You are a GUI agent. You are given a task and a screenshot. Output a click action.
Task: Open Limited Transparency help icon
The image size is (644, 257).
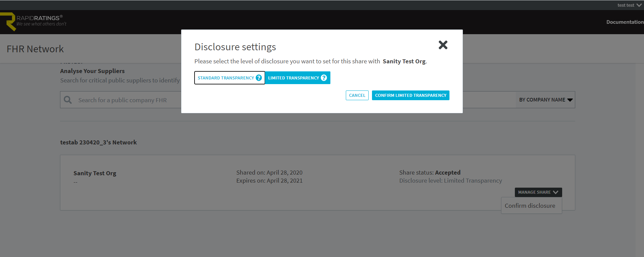[x=324, y=78]
